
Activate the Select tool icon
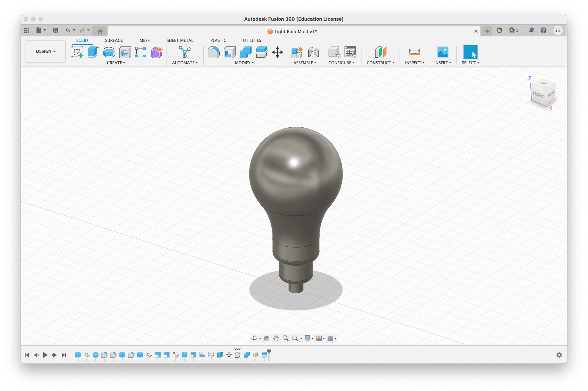pos(470,52)
